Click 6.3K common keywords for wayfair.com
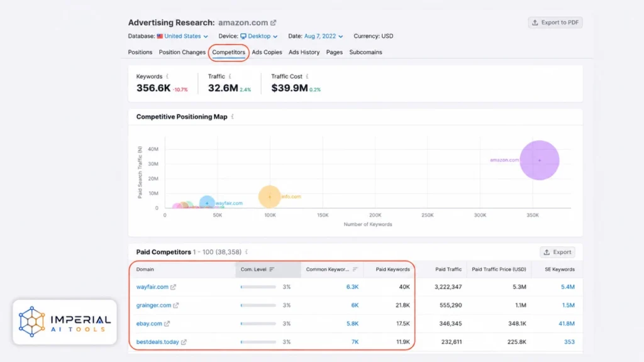The image size is (644, 362). 352,287
